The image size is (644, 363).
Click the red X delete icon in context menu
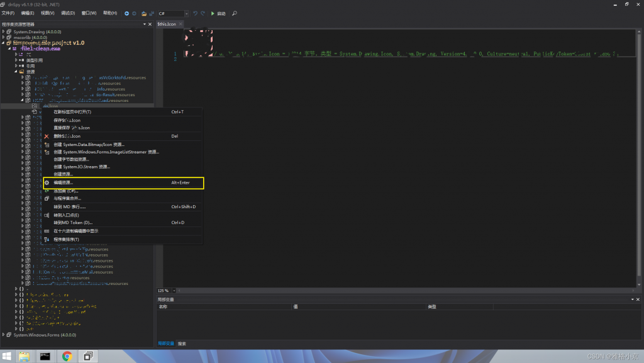click(47, 137)
